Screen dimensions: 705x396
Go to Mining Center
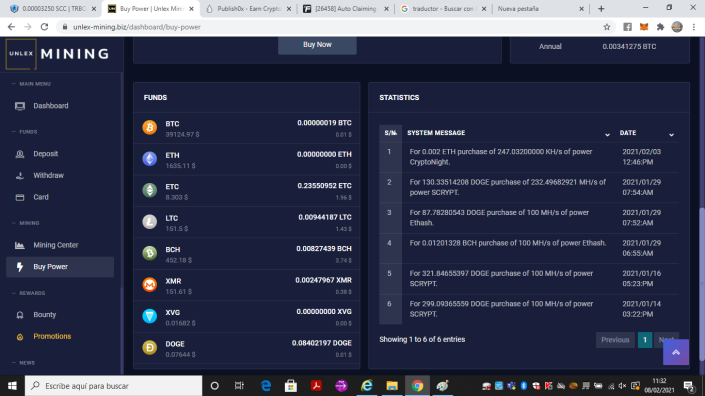(55, 245)
